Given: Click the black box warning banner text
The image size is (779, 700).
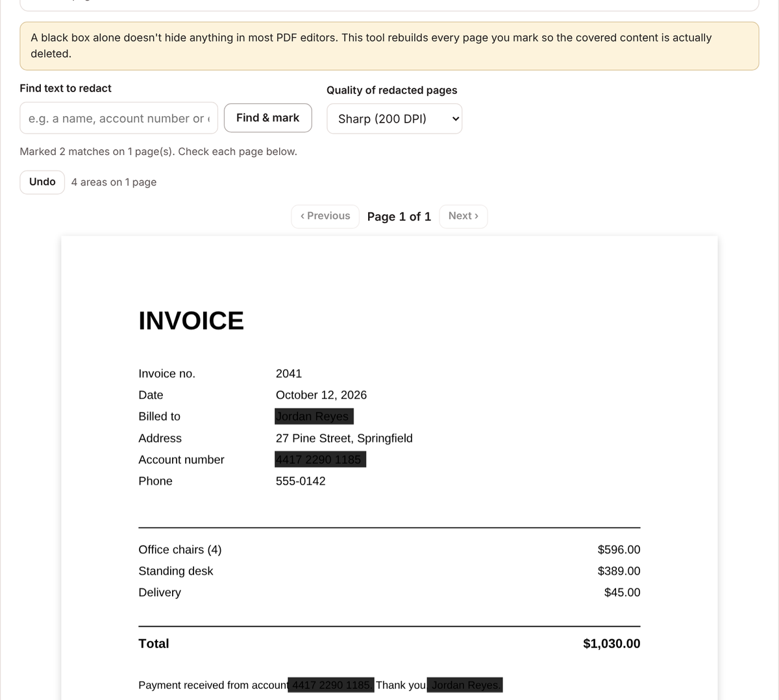Looking at the screenshot, I should coord(371,45).
